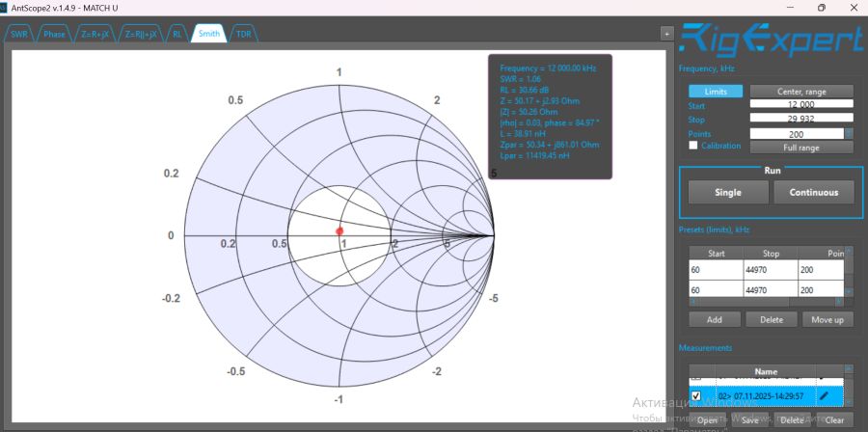The height and width of the screenshot is (432, 868).
Task: Click the AntScope2 app icon in title bar
Action: click(x=8, y=7)
